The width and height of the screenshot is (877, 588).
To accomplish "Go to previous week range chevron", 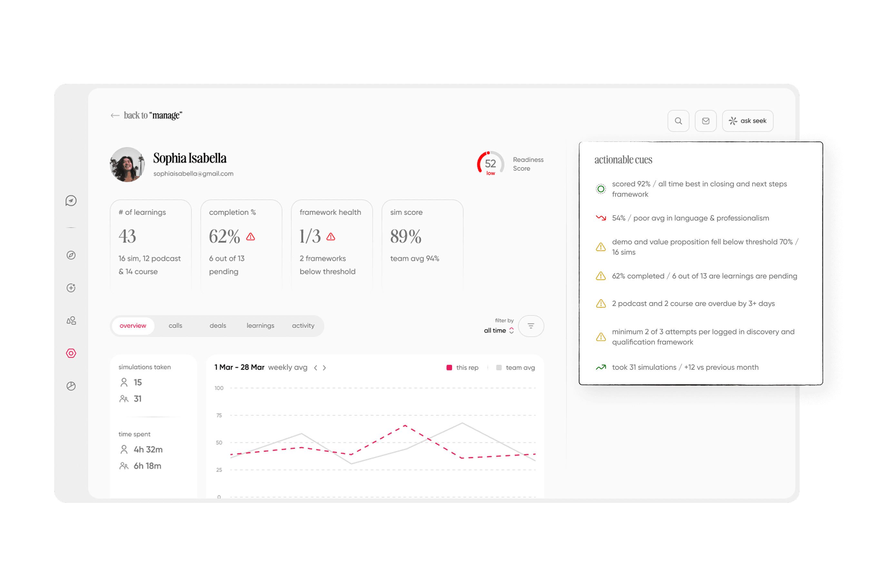I will (315, 368).
